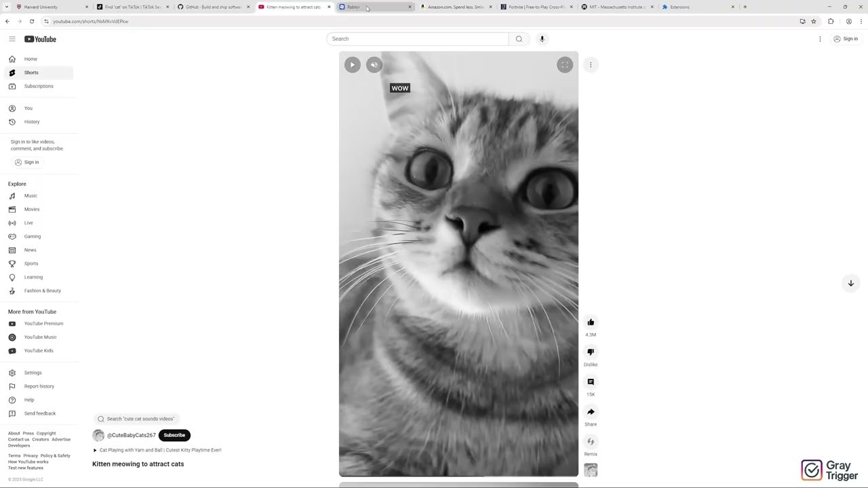Toggle the navigation sidebar menu

pos(12,39)
